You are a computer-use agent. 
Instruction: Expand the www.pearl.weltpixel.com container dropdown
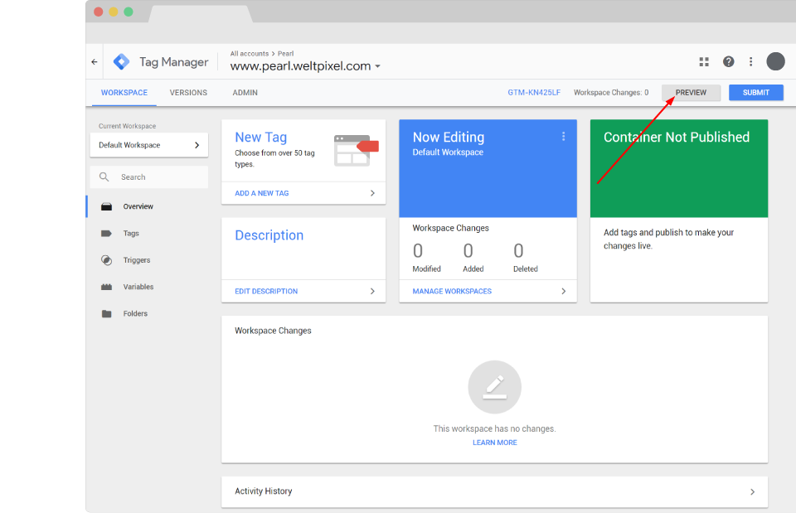378,66
